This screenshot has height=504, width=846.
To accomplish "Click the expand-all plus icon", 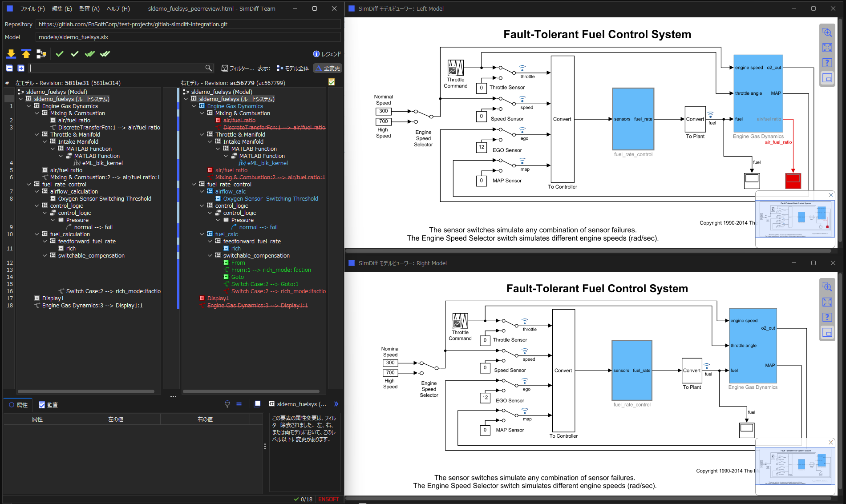I will pyautogui.click(x=21, y=68).
